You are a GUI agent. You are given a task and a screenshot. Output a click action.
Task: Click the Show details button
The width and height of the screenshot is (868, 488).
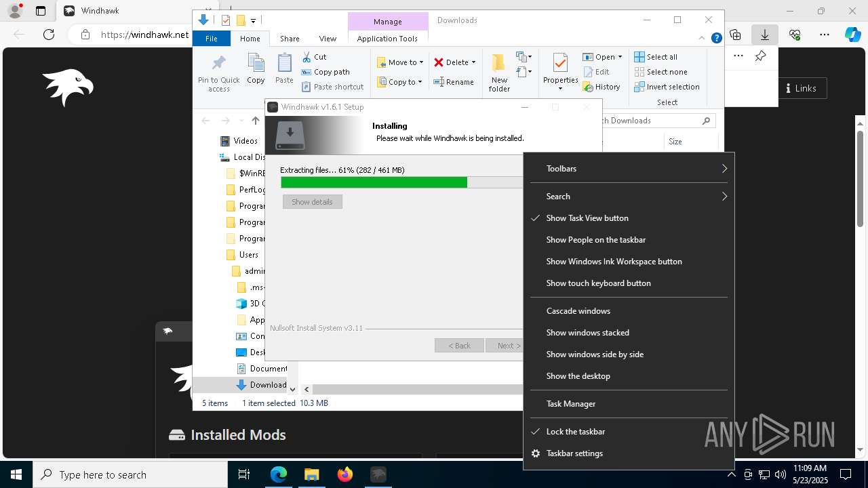click(312, 202)
